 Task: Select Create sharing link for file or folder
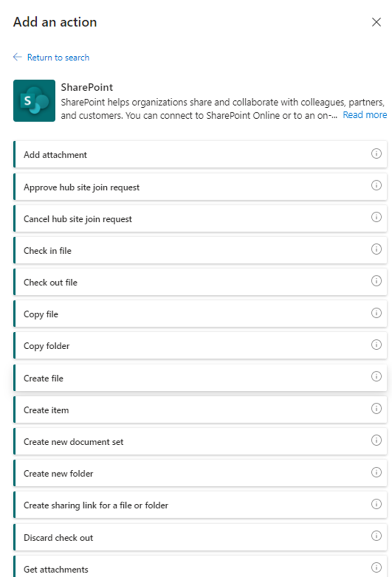click(96, 505)
